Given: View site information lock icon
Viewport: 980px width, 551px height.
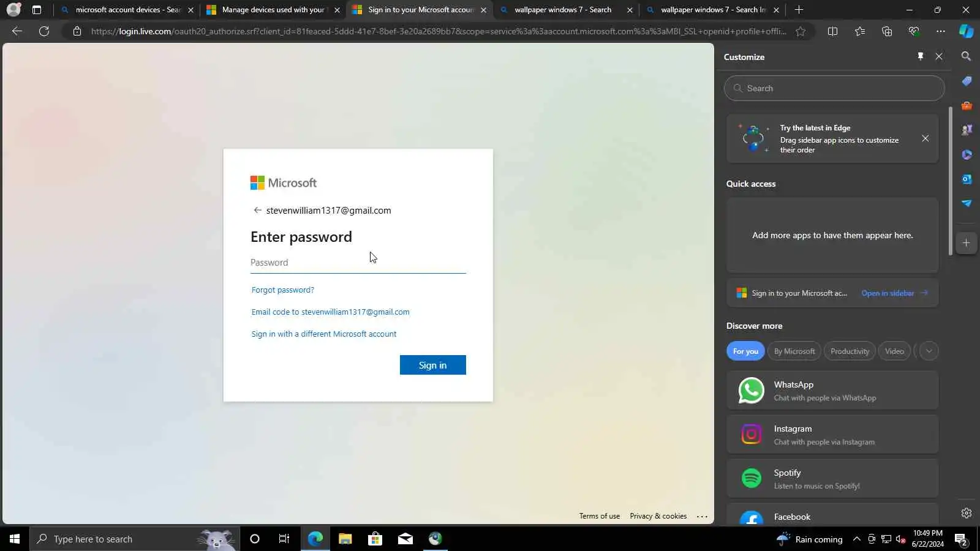Looking at the screenshot, I should point(77,31).
